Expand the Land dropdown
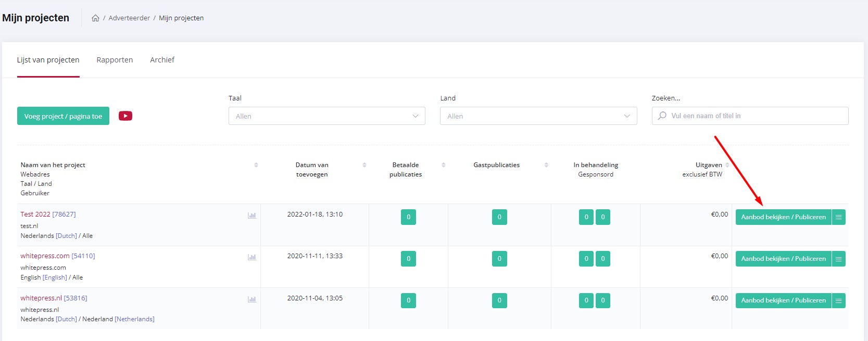This screenshot has height=341, width=868. click(538, 116)
